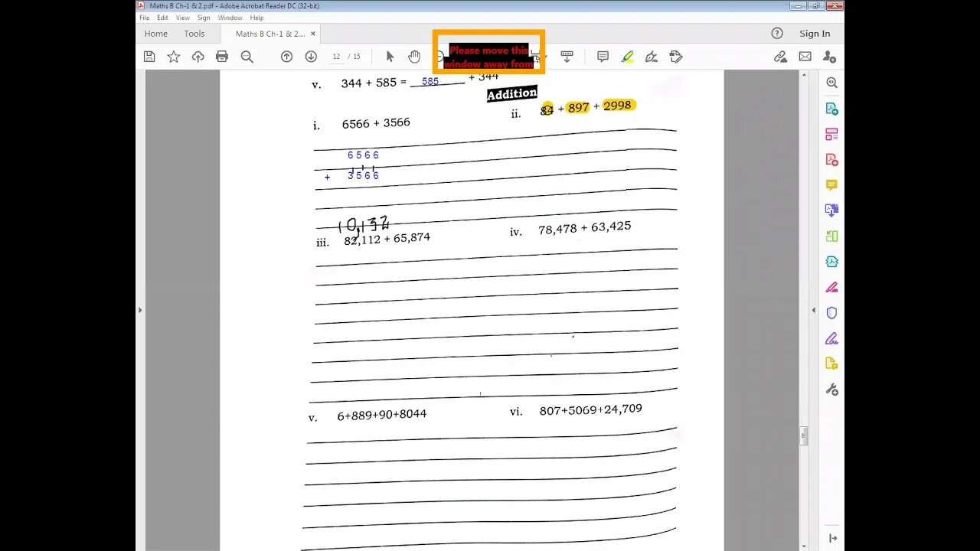Collapse the right tools pane with the arrow
Viewport: 980px width, 551px height.
(832, 539)
